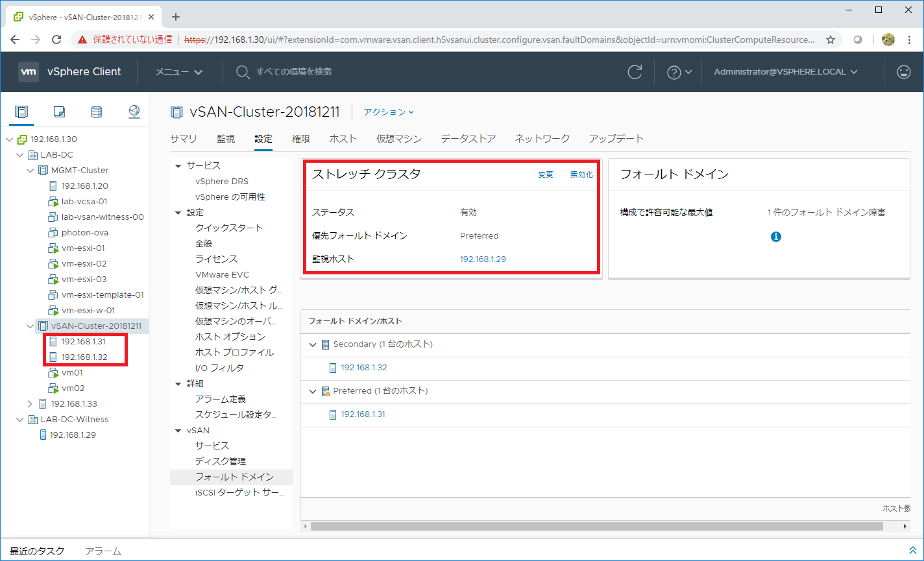
Task: Open Chrome three-dot menu
Action: (x=910, y=40)
